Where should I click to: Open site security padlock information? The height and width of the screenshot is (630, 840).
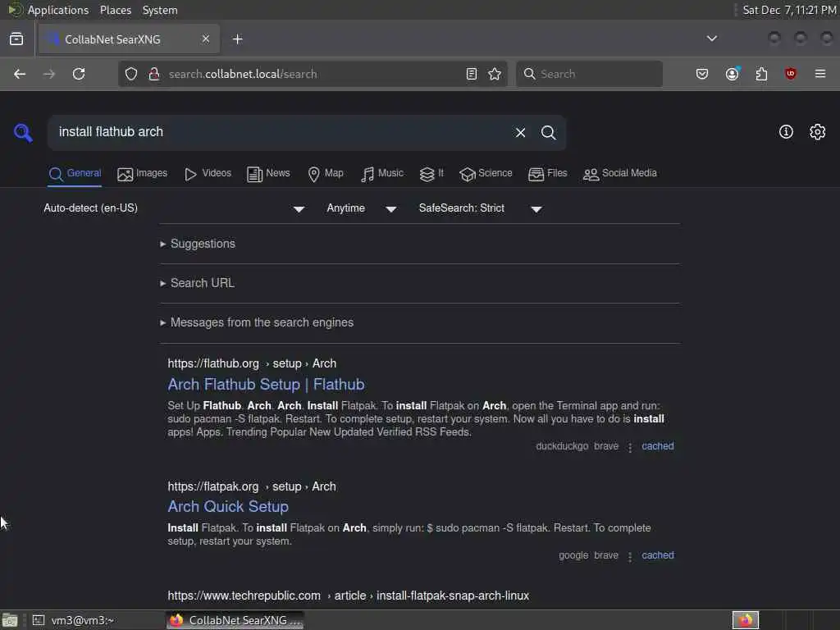click(154, 74)
